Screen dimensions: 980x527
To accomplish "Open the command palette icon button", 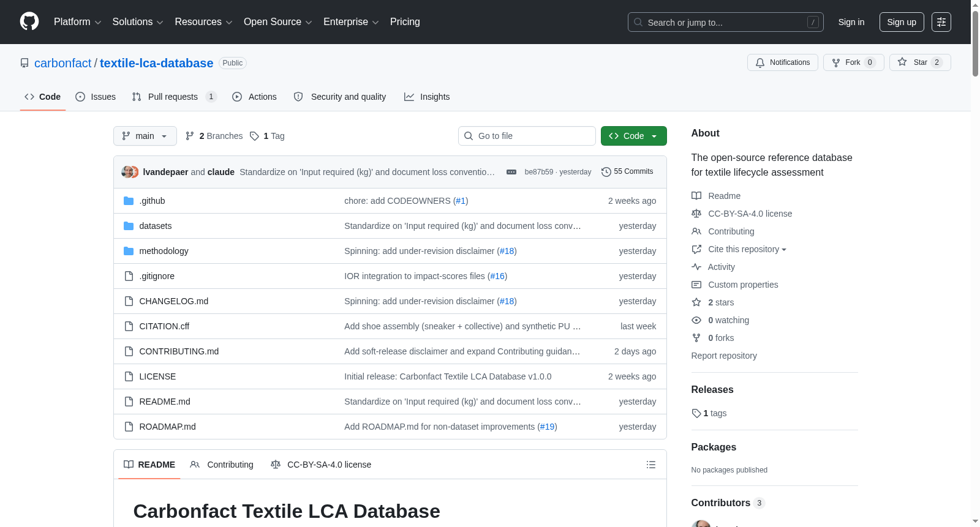I will coord(941,22).
